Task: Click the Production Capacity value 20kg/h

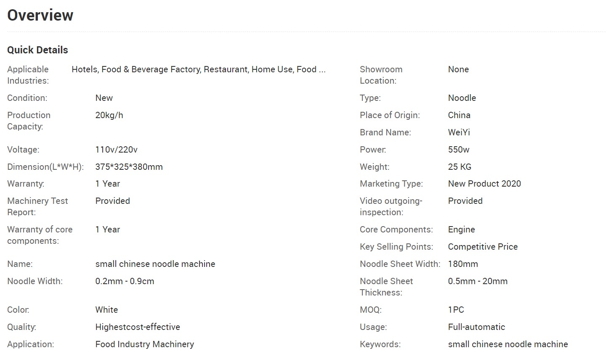Action: point(109,115)
